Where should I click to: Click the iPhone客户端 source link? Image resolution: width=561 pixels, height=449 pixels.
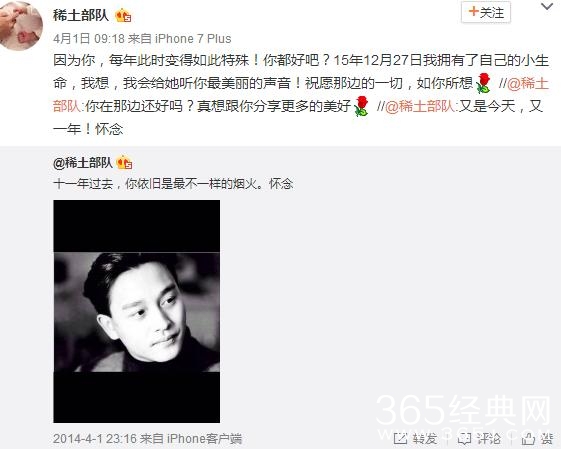pos(204,439)
